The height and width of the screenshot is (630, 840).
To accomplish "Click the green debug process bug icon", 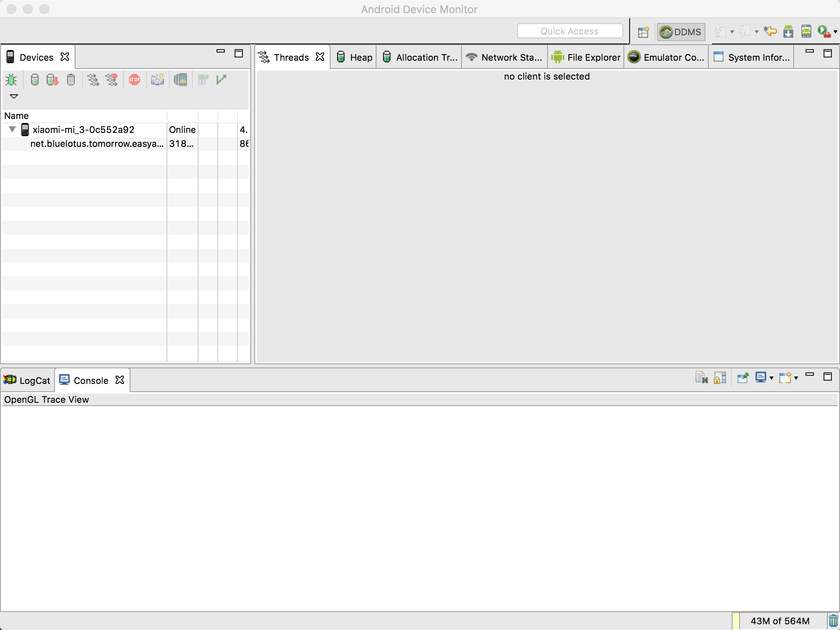I will click(x=11, y=80).
